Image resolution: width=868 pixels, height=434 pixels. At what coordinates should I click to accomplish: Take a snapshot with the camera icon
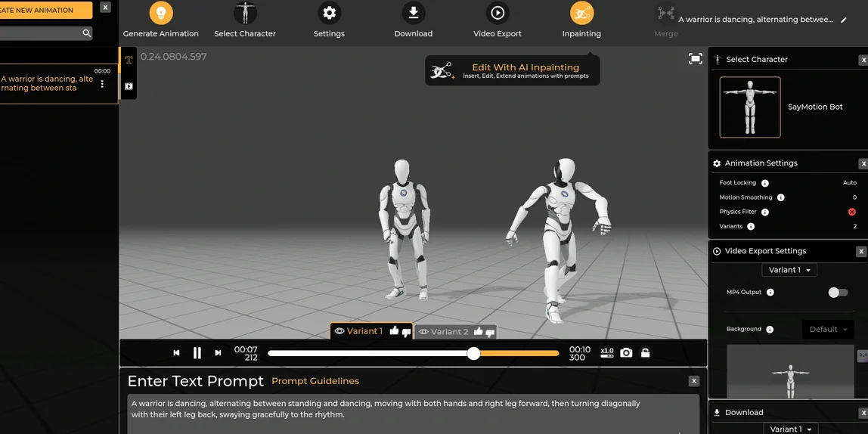pos(626,352)
